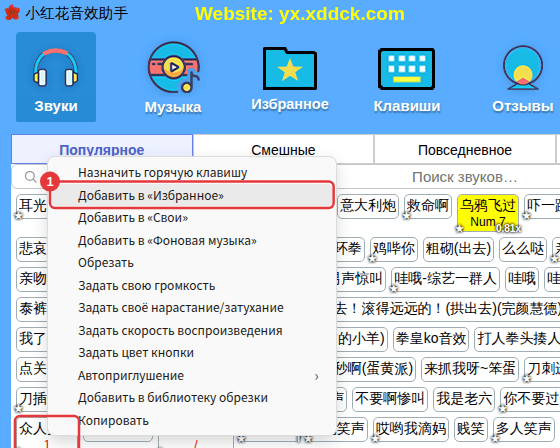Play the 打人拳头揍人 sound
Screen dimensions: 560x448
[x=518, y=338]
